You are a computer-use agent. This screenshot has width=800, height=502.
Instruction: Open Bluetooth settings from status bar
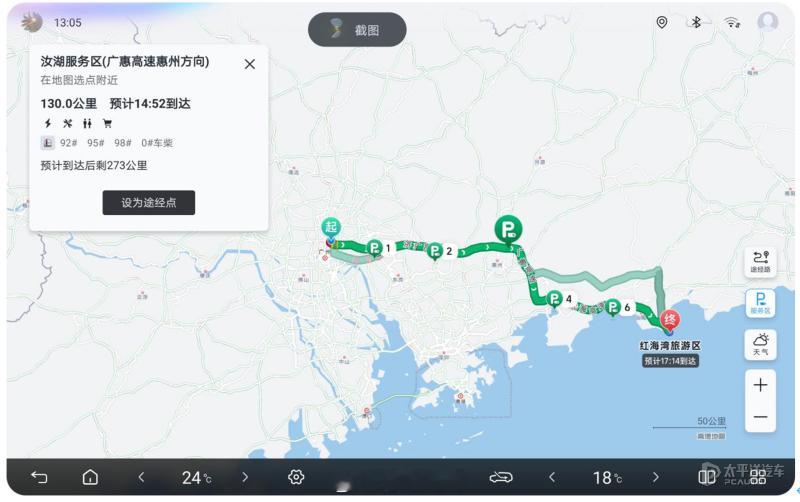[696, 22]
